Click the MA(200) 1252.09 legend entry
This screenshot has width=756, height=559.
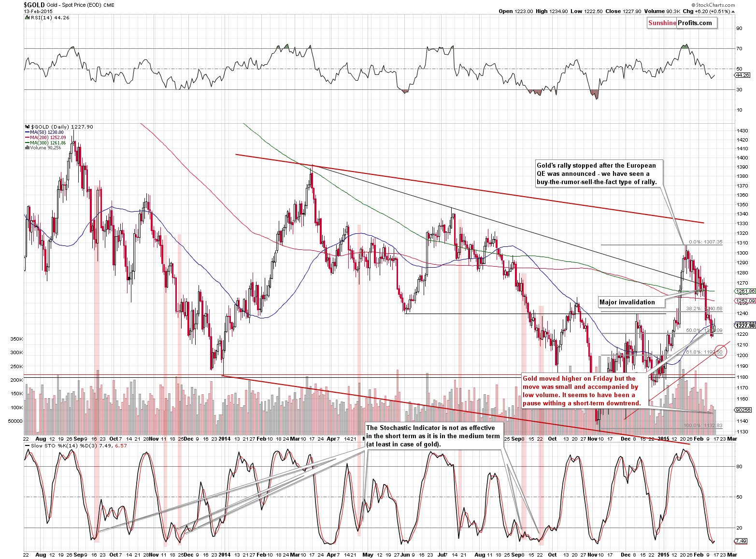[45, 137]
